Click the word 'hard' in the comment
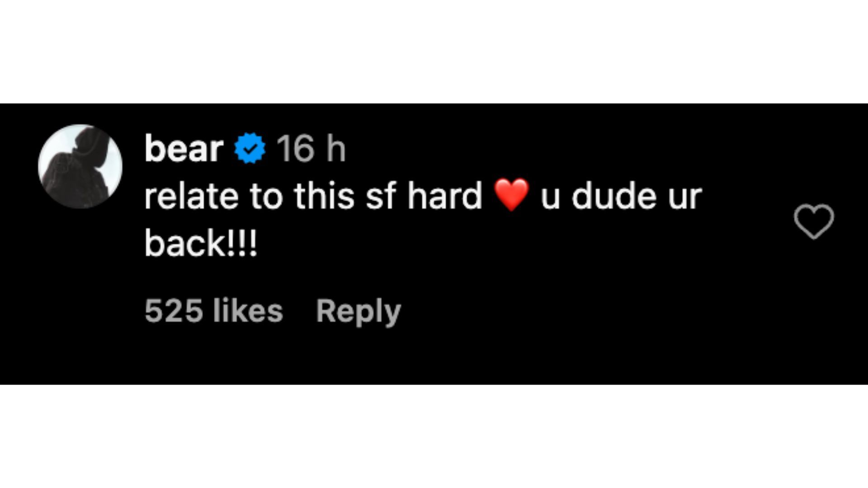Screen dimensions: 868x488 point(444,196)
